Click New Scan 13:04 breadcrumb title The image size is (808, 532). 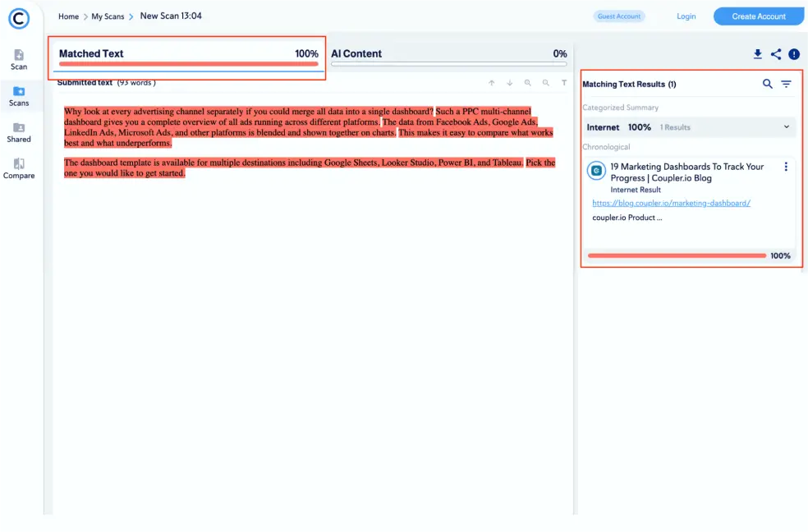point(171,16)
